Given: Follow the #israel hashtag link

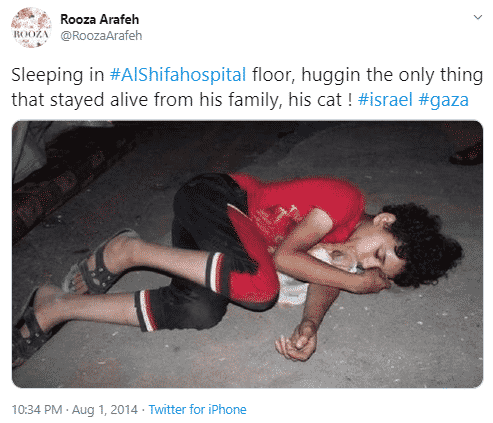Looking at the screenshot, I should [385, 100].
